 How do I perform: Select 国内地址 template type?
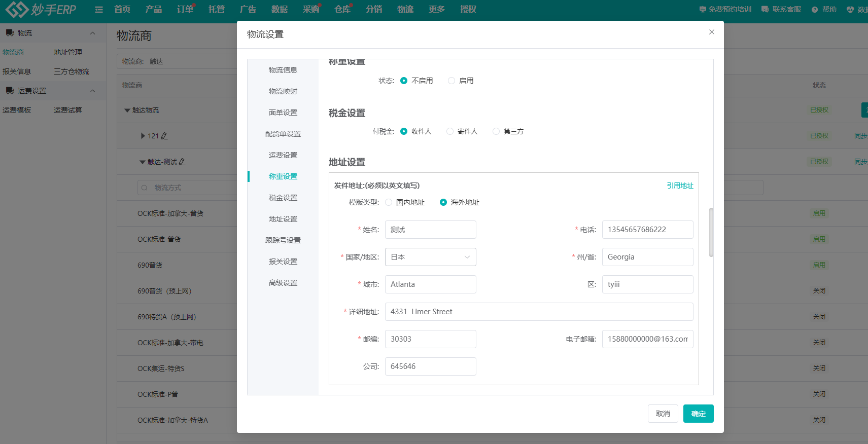(x=389, y=202)
